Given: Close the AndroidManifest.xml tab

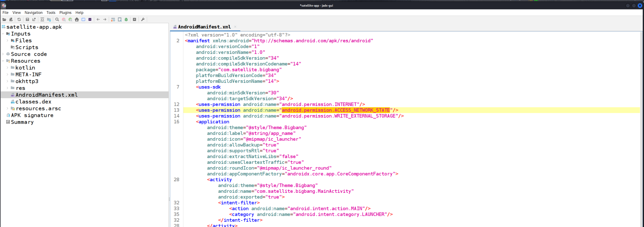Looking at the screenshot, I should coord(235,27).
